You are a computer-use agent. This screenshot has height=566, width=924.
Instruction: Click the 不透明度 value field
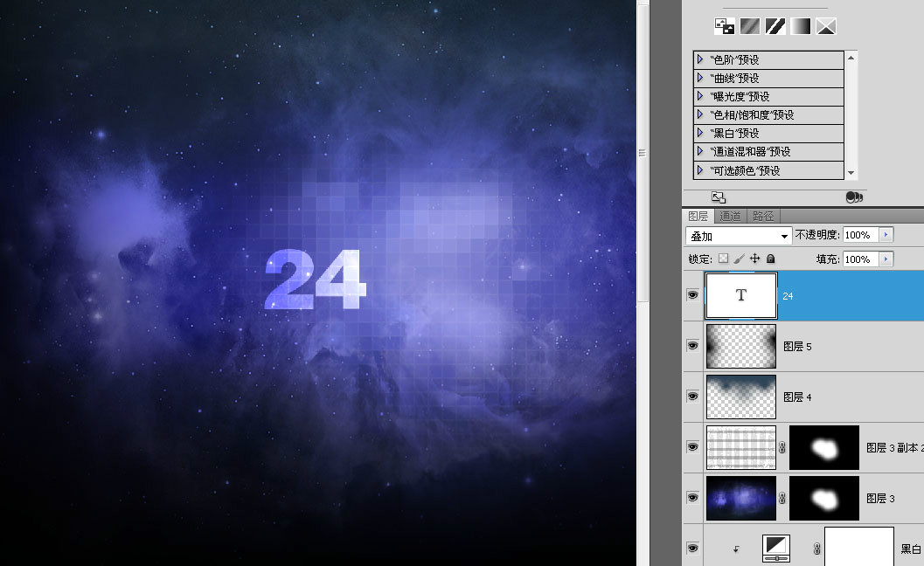[861, 235]
